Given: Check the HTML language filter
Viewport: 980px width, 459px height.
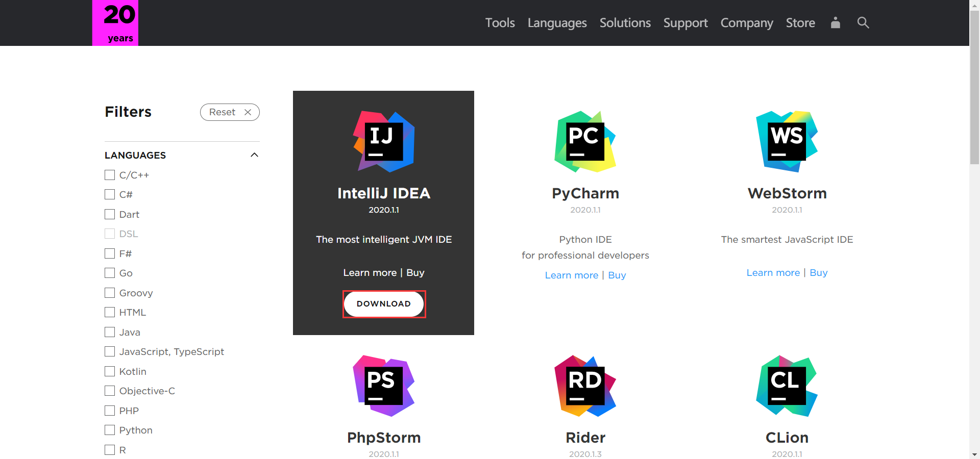Looking at the screenshot, I should coord(110,312).
